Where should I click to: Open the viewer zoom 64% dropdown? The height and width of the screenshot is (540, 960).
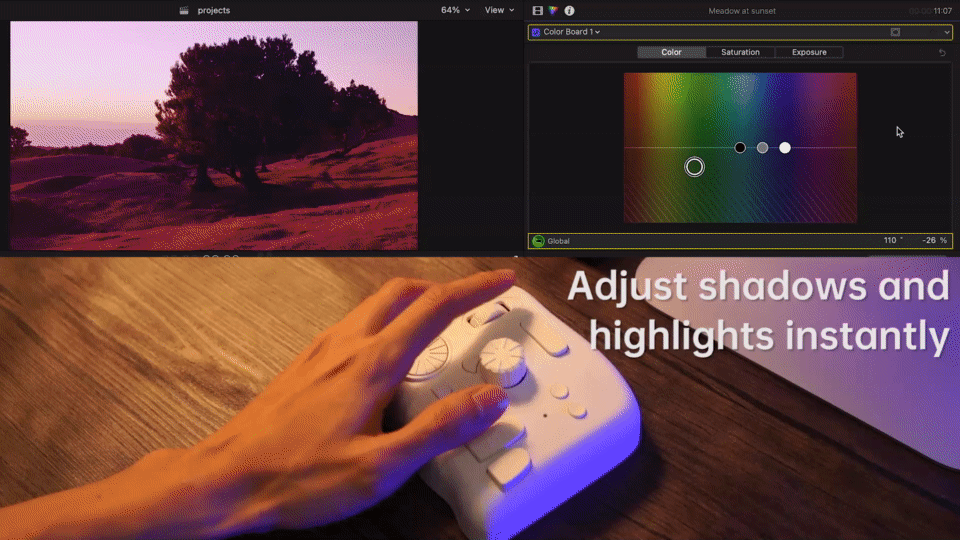(x=456, y=10)
